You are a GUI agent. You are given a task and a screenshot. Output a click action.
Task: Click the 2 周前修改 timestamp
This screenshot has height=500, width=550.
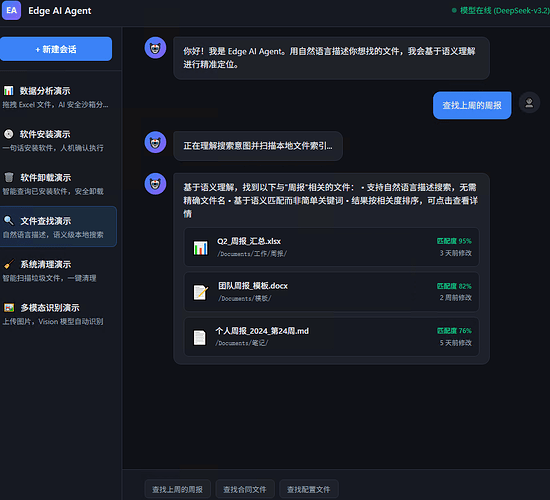(x=456, y=298)
